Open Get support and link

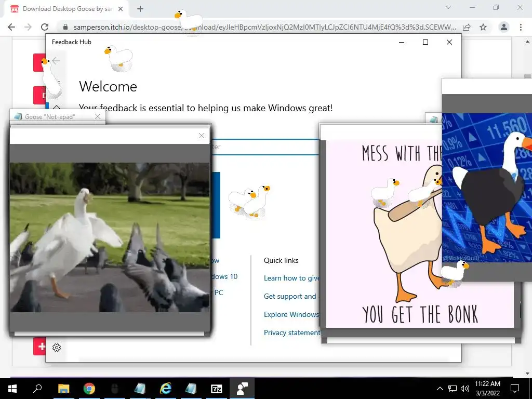(x=290, y=296)
